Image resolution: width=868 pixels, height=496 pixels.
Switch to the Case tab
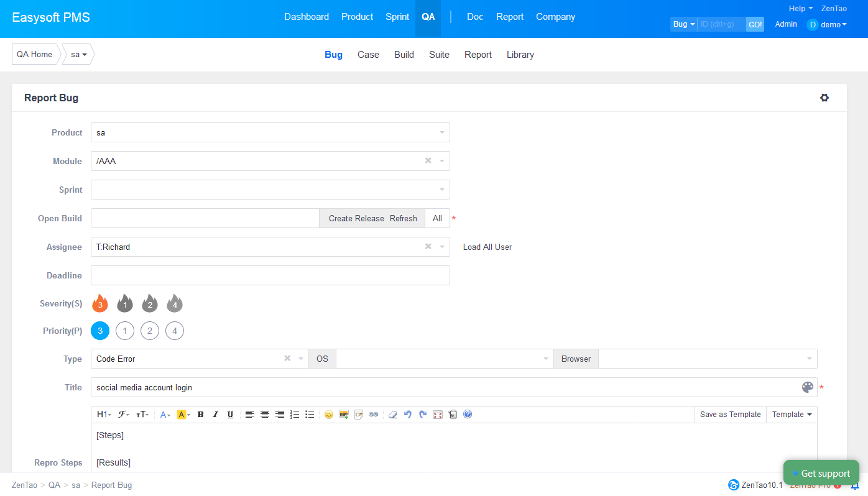[x=368, y=55]
